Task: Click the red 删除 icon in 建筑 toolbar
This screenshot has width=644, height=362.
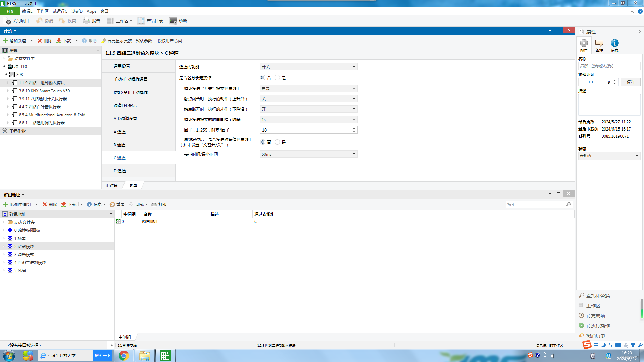Action: click(40, 41)
